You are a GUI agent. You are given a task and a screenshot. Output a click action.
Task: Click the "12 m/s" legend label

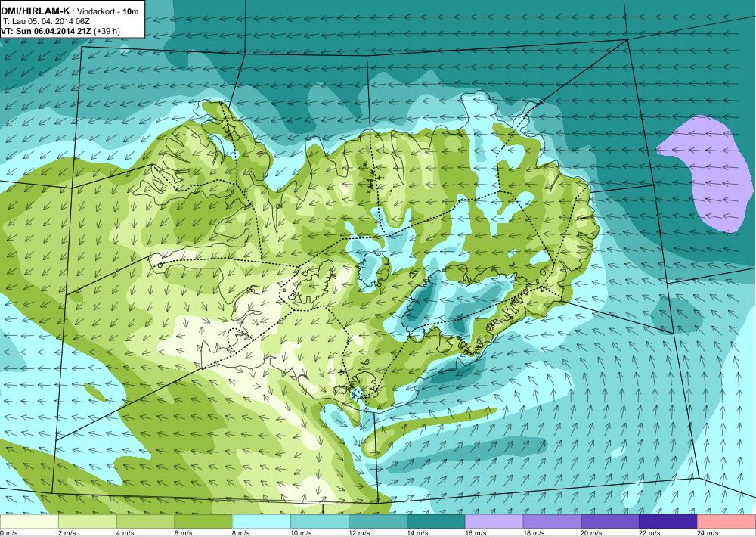pyautogui.click(x=360, y=533)
